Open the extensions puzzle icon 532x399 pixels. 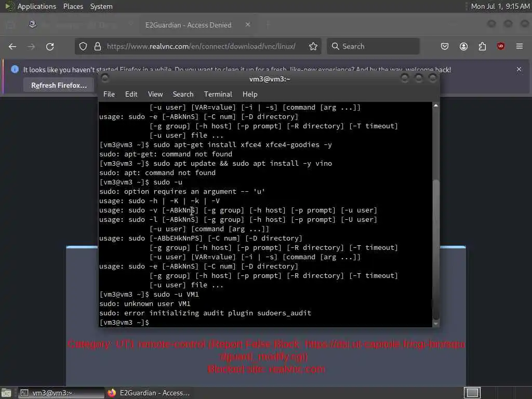pos(482,46)
